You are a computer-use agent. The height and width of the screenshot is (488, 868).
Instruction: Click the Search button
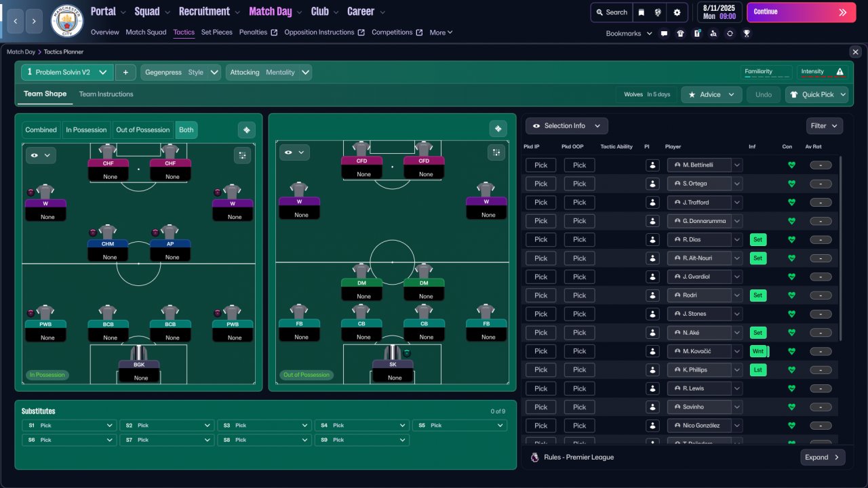pyautogui.click(x=610, y=12)
